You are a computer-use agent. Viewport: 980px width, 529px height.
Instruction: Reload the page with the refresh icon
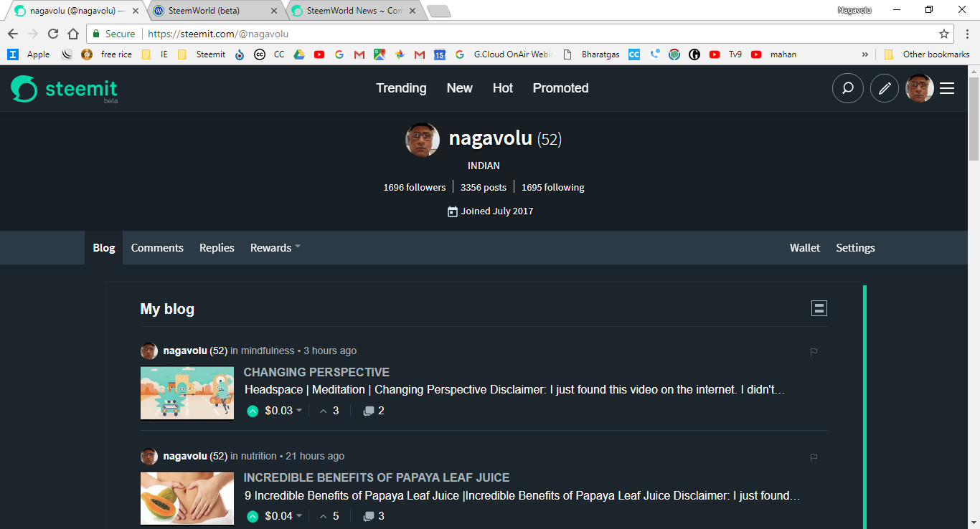(x=53, y=34)
